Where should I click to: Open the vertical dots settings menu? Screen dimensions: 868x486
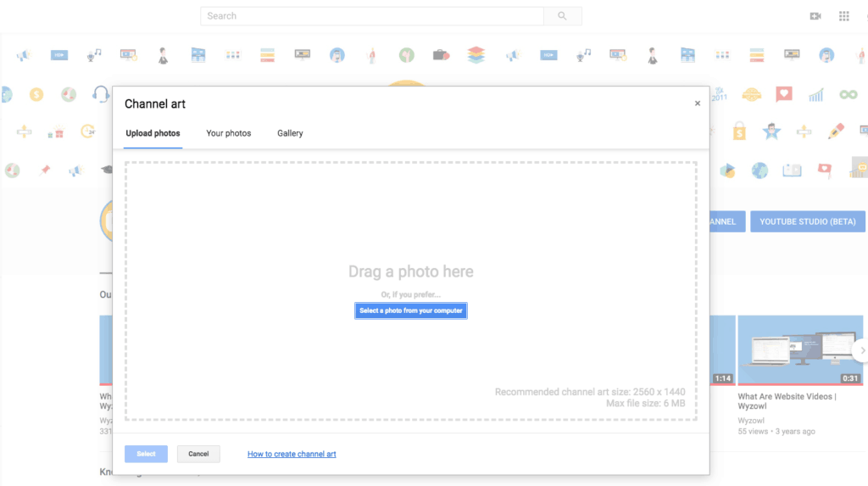point(865,16)
